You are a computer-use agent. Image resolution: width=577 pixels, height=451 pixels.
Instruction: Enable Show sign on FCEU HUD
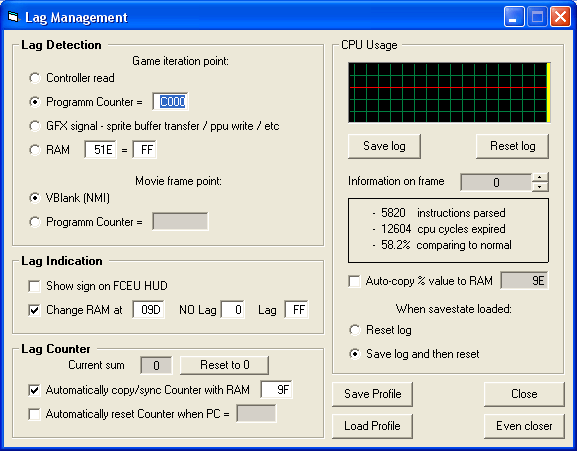click(34, 286)
